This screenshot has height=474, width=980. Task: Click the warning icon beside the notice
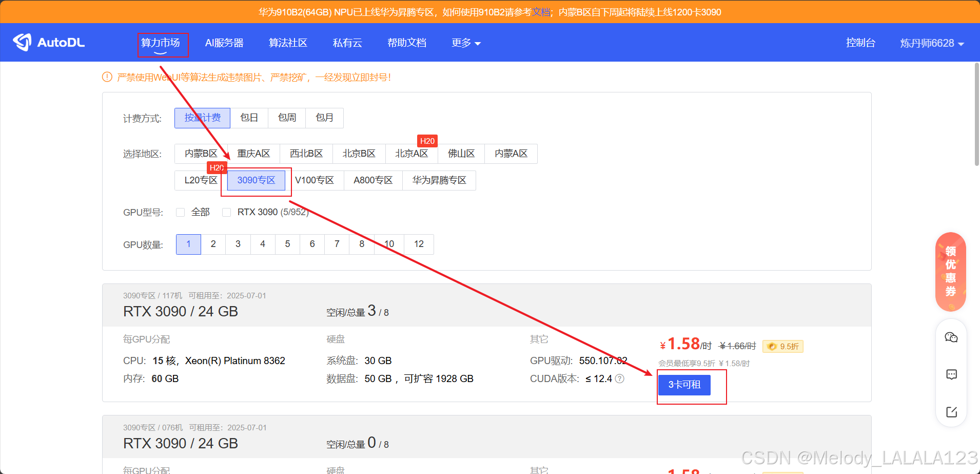tap(107, 77)
